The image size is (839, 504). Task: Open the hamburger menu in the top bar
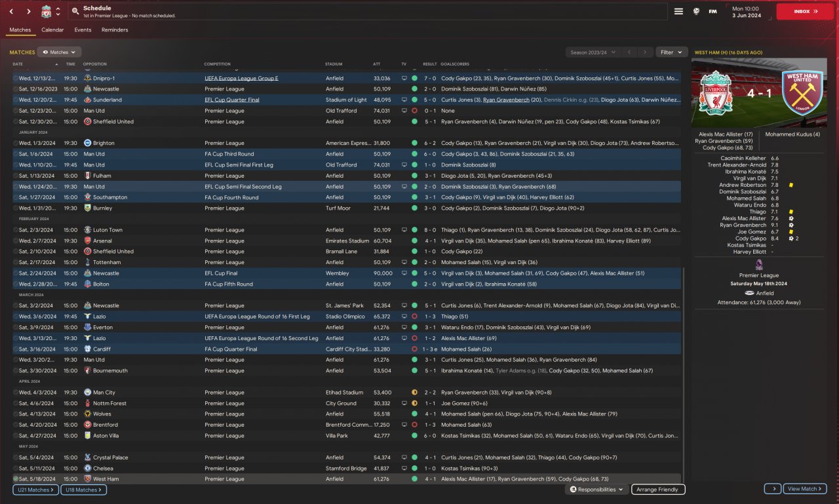coord(678,11)
